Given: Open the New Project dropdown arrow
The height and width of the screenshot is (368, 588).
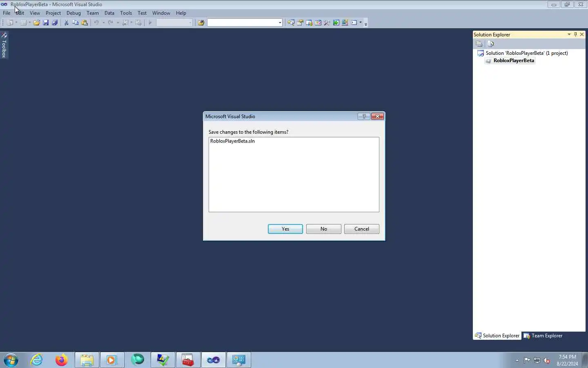Looking at the screenshot, I should [16, 23].
